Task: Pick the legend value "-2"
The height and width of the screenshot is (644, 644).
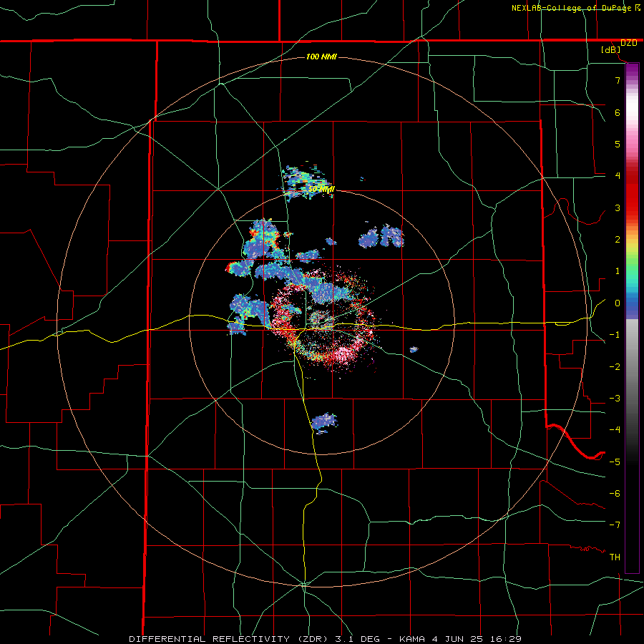Action: [x=615, y=367]
